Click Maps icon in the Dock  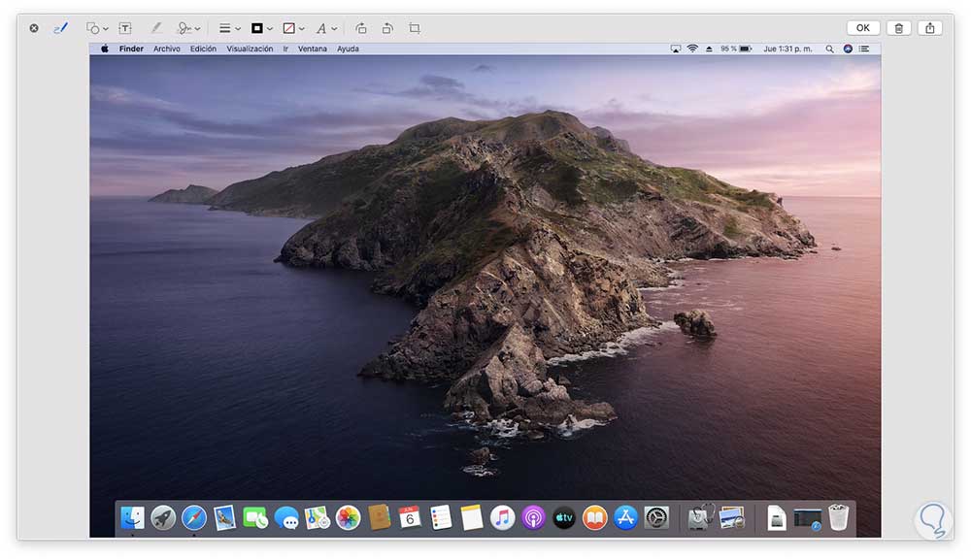(x=318, y=518)
